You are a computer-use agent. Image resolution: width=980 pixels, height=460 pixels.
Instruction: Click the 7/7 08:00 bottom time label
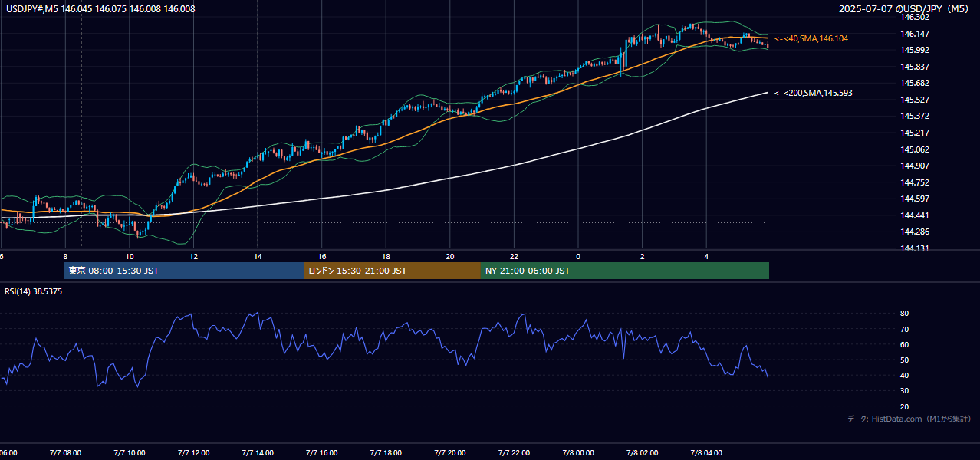(65, 453)
